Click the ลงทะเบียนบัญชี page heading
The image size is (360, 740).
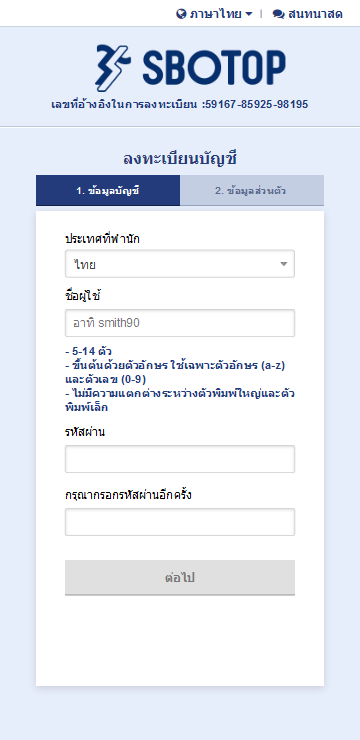(x=180, y=159)
